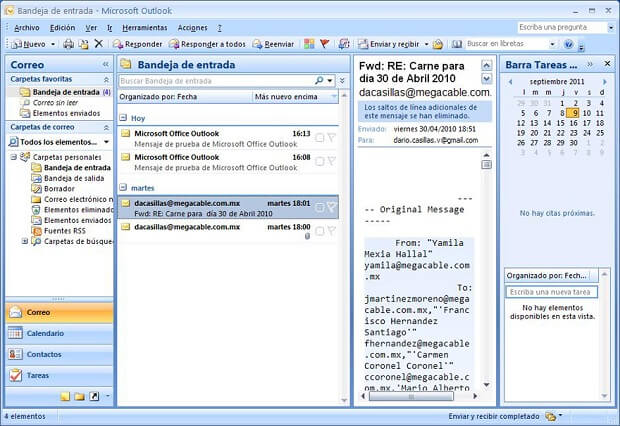Click the Move to folder icon

click(x=83, y=44)
